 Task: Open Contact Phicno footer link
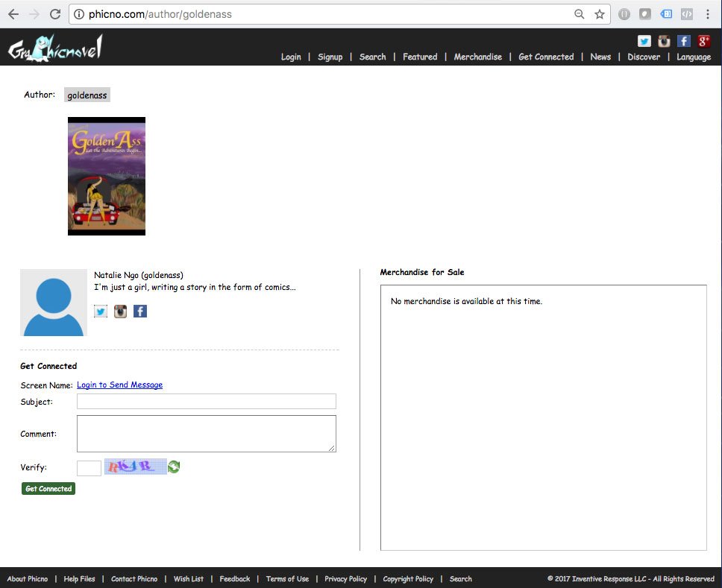(x=134, y=579)
